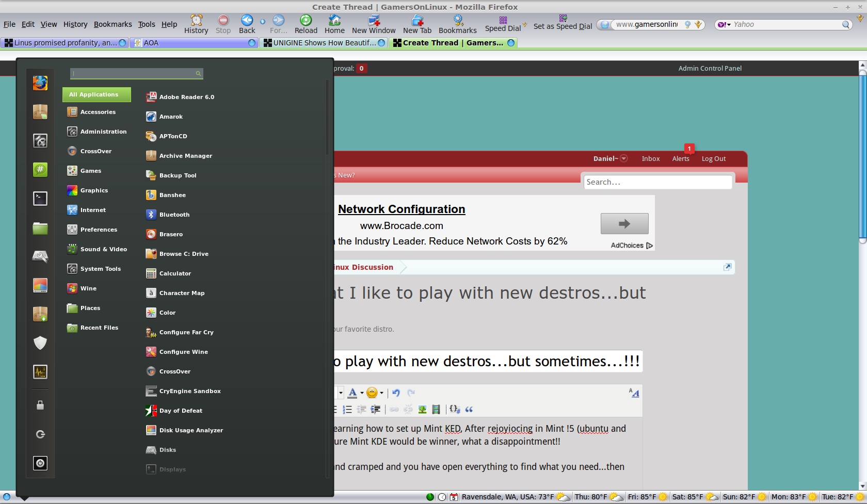Image resolution: width=867 pixels, height=504 pixels.
Task: Click the insert quote icon in the editor
Action: 469,409
